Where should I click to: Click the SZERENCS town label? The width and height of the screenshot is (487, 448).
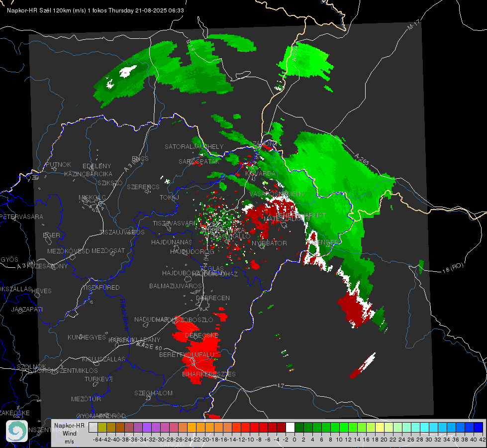pos(143,187)
